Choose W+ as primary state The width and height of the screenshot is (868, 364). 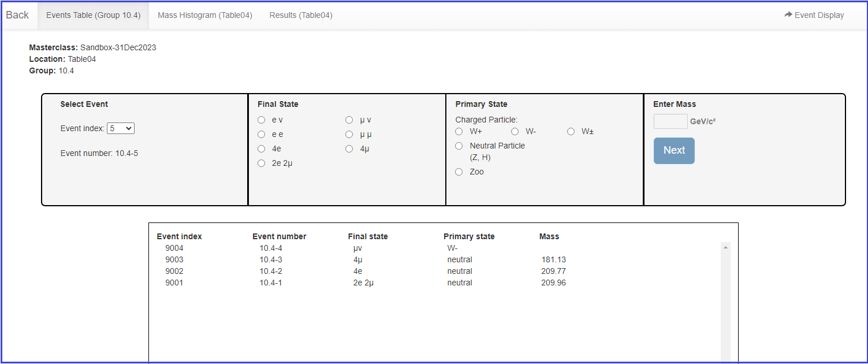tap(459, 132)
